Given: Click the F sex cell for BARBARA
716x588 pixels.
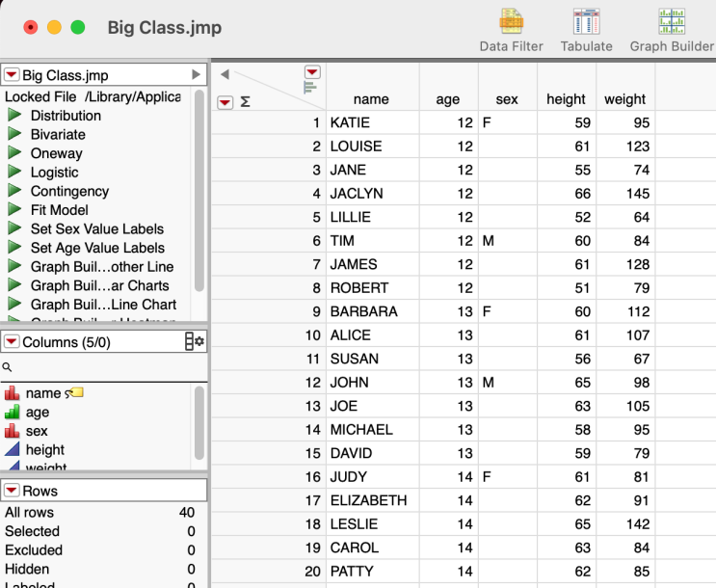Looking at the screenshot, I should pyautogui.click(x=507, y=311).
